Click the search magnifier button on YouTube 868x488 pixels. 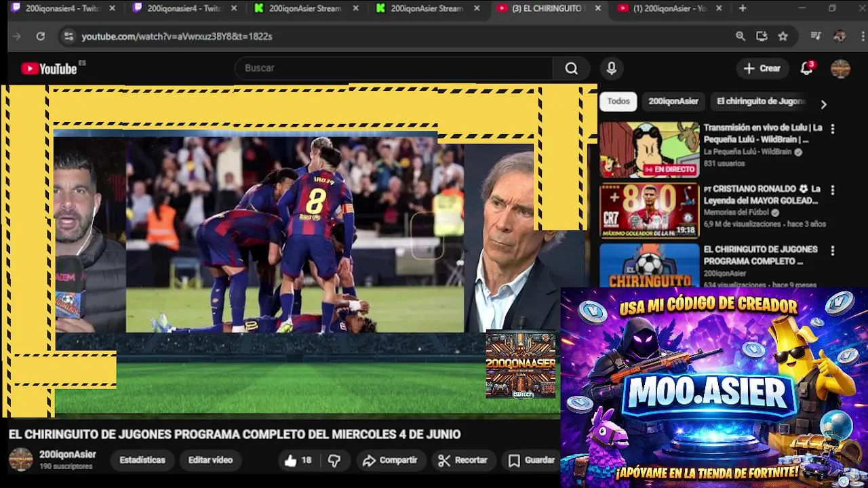pyautogui.click(x=572, y=68)
